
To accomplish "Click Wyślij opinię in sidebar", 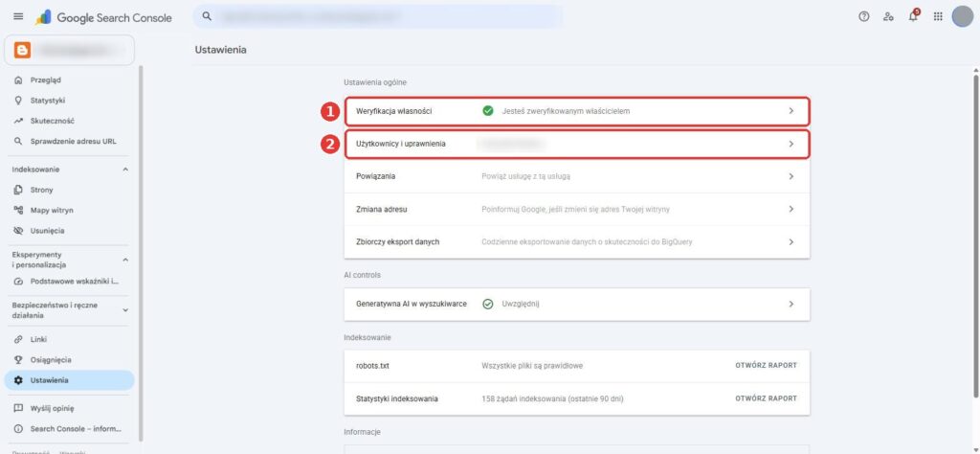I will point(69,408).
